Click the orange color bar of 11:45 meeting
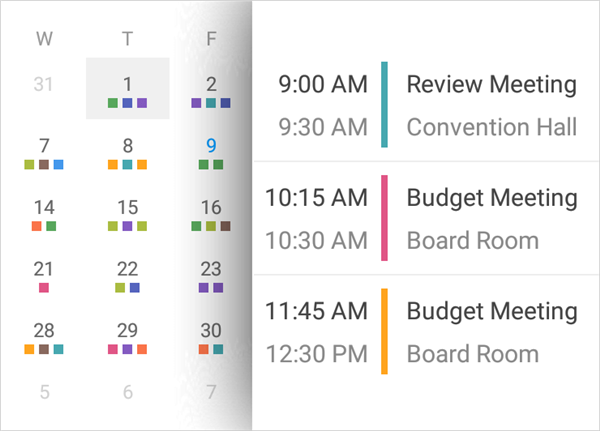Screen dimensions: 600x431 point(385,331)
